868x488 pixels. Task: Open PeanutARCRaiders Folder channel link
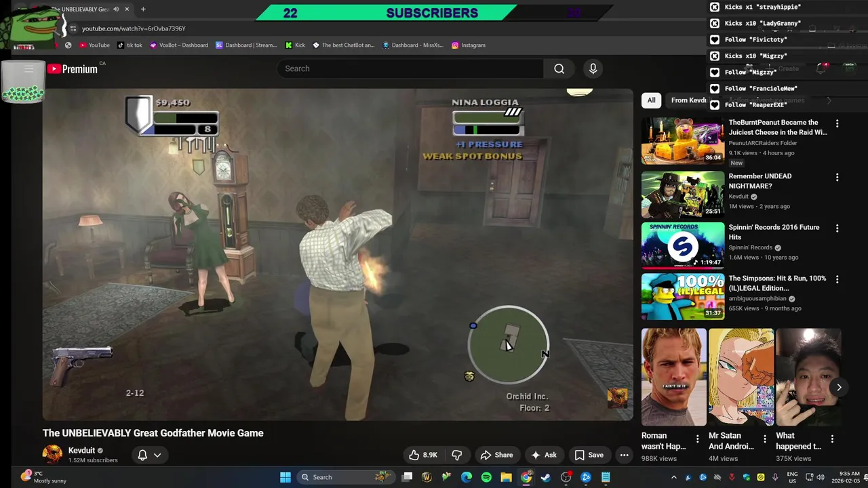pyautogui.click(x=763, y=144)
